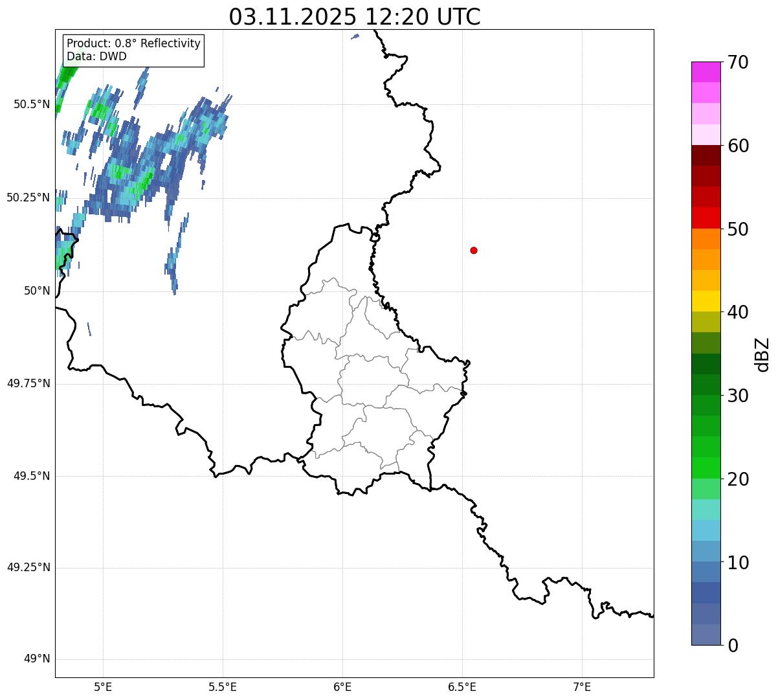Click the colorbar tick label '60'
This screenshot has height=700, width=778.
739,146
